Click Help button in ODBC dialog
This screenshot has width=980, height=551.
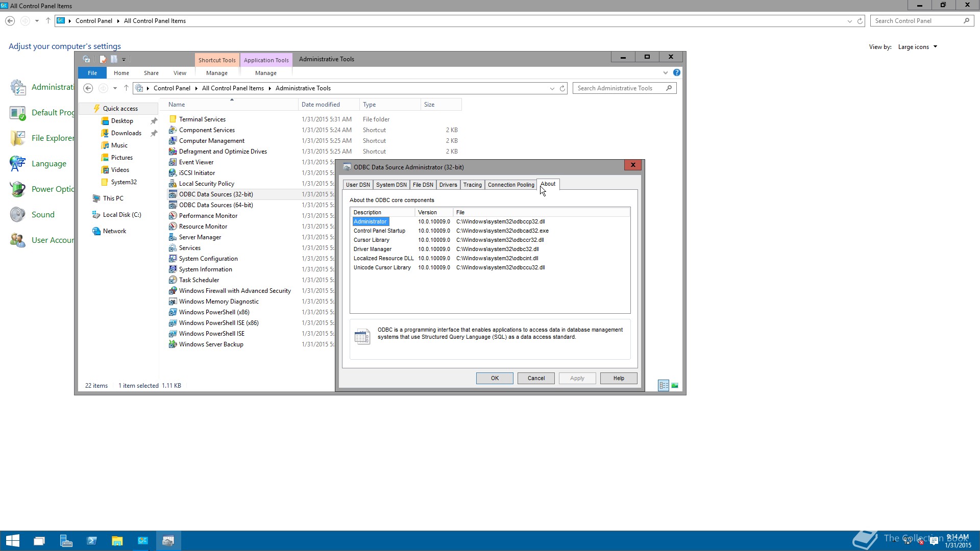pyautogui.click(x=618, y=378)
